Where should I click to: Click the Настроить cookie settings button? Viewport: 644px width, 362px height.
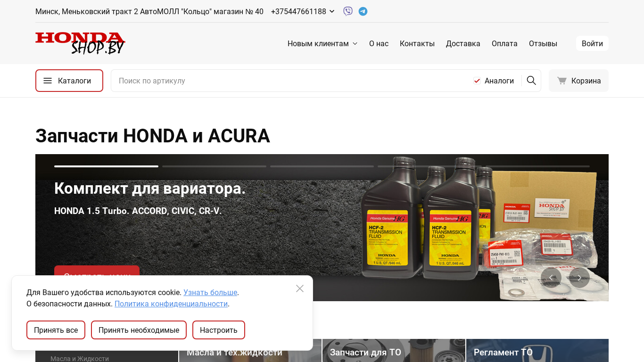219,330
